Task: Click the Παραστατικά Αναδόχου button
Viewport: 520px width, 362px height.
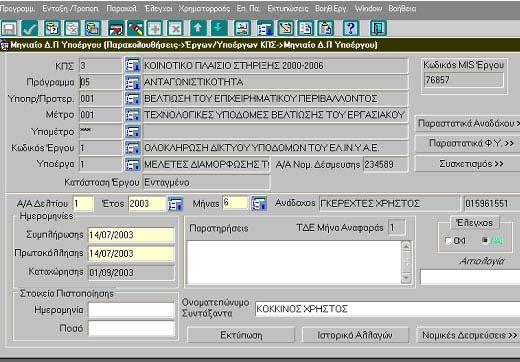Action: click(x=468, y=124)
